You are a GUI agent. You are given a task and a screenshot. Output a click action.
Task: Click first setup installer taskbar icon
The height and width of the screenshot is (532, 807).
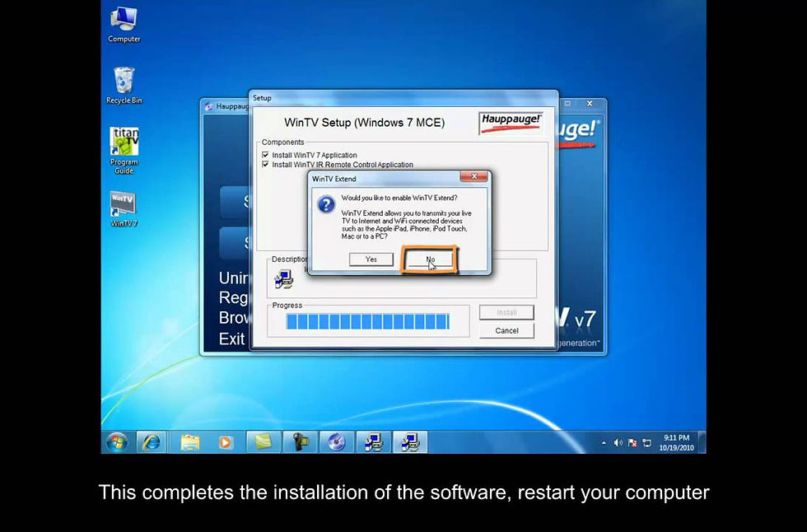coord(374,442)
